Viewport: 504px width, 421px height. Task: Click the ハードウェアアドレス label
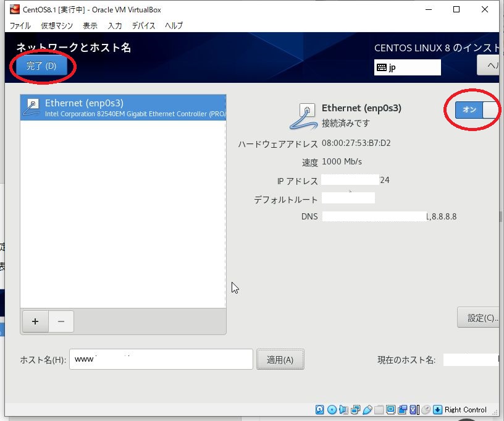[278, 144]
